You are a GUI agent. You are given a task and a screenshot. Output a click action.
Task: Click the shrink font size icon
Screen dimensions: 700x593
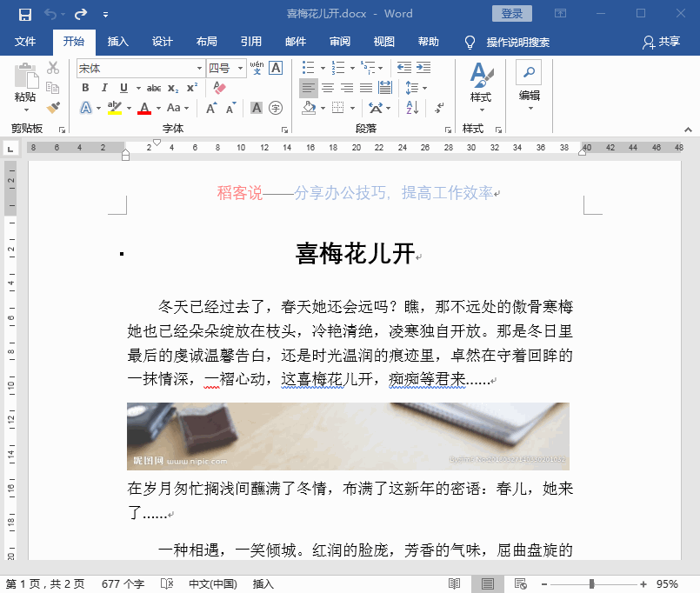pos(230,108)
